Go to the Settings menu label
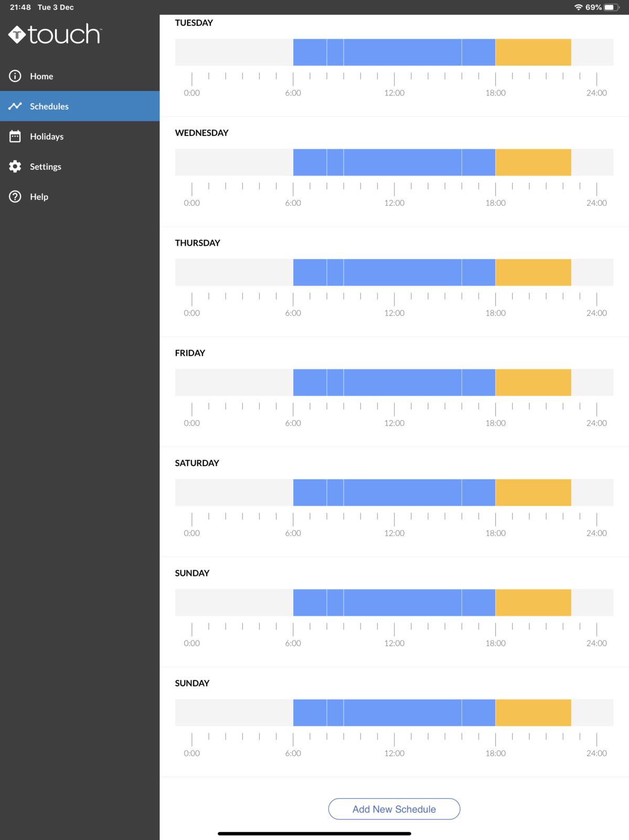The image size is (629, 840). 46,166
